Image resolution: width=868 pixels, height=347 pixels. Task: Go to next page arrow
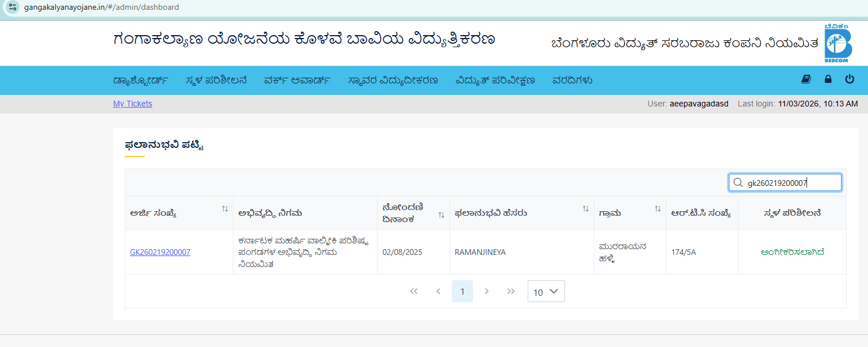pos(487,291)
